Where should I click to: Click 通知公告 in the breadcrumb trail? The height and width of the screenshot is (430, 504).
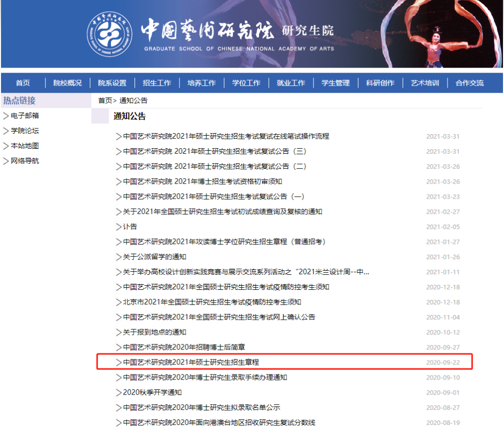coord(134,101)
